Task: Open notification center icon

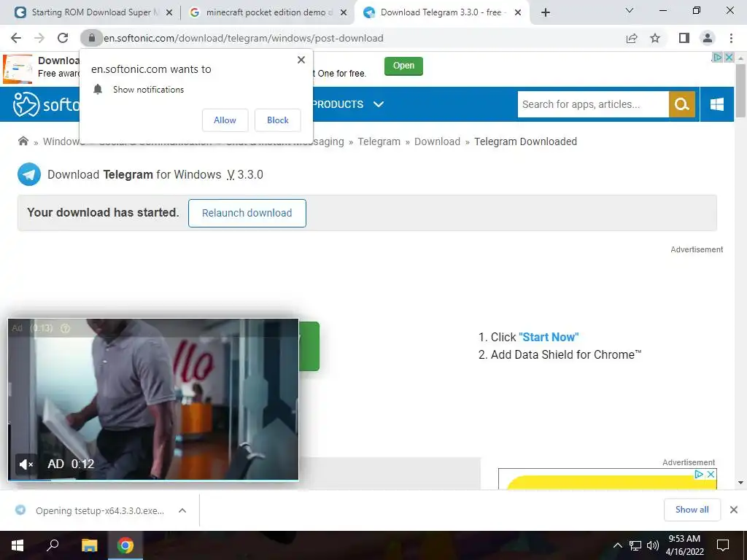Action: (x=723, y=545)
